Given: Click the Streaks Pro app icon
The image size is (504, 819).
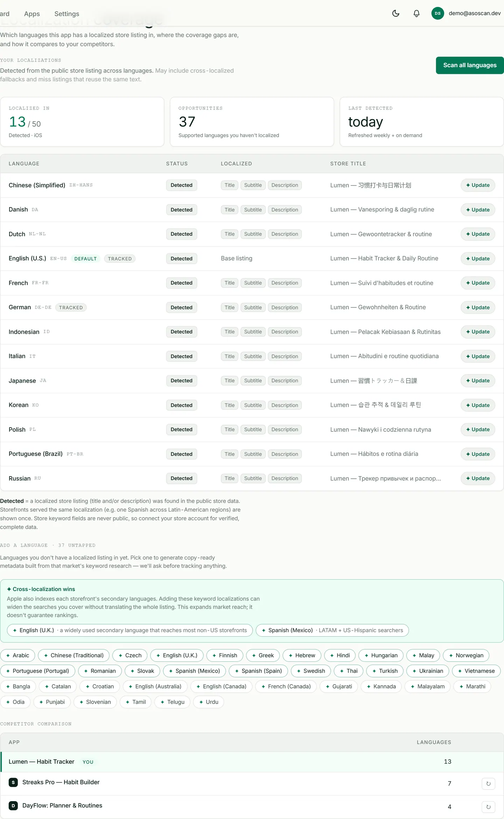Looking at the screenshot, I should (13, 782).
